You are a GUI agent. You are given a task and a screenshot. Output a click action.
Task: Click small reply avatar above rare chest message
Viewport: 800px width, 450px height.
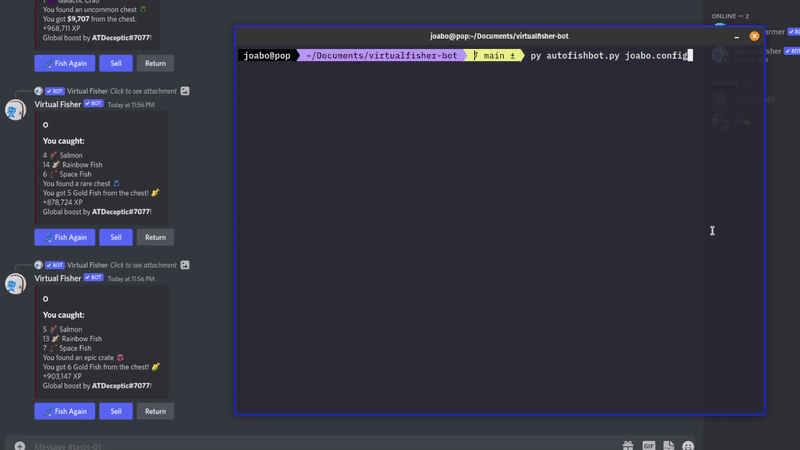[x=38, y=91]
